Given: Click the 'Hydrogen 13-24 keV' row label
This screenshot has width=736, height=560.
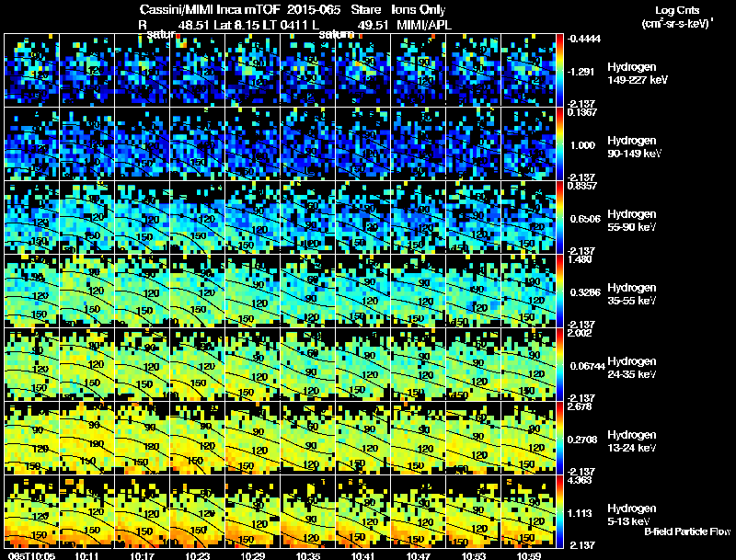Looking at the screenshot, I should pos(632,441).
